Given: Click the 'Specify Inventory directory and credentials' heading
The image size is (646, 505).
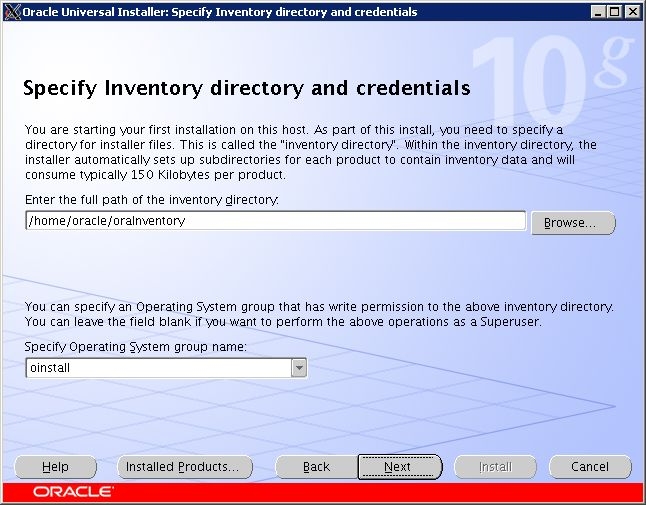Looking at the screenshot, I should click(x=246, y=89).
